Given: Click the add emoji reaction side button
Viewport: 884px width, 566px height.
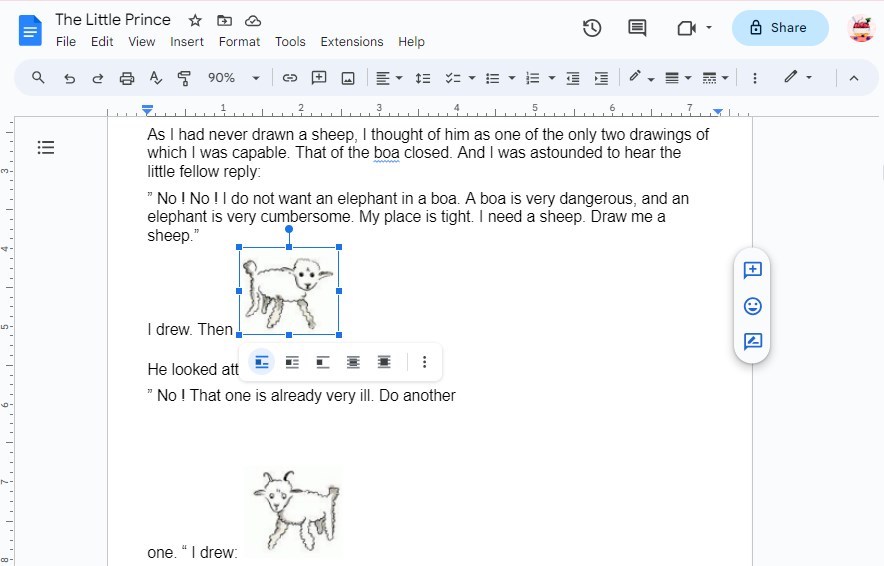Looking at the screenshot, I should pyautogui.click(x=753, y=306).
